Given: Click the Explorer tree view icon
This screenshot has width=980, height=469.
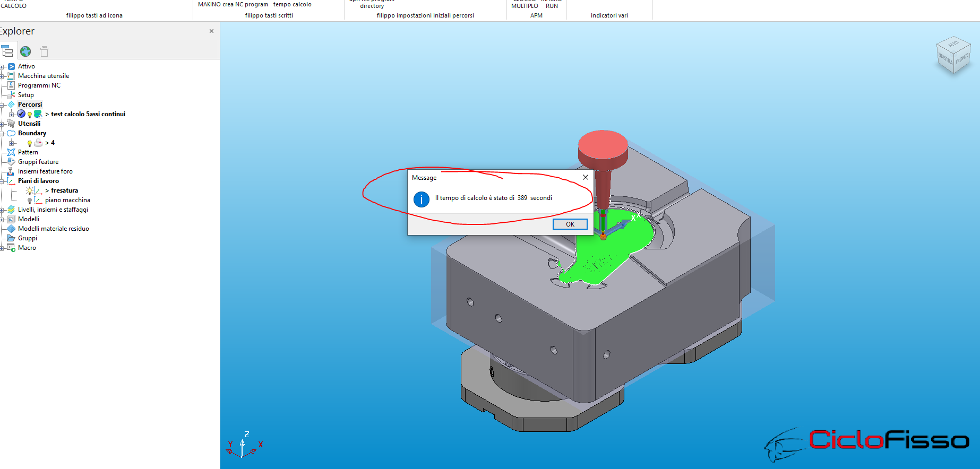Looking at the screenshot, I should 7,51.
